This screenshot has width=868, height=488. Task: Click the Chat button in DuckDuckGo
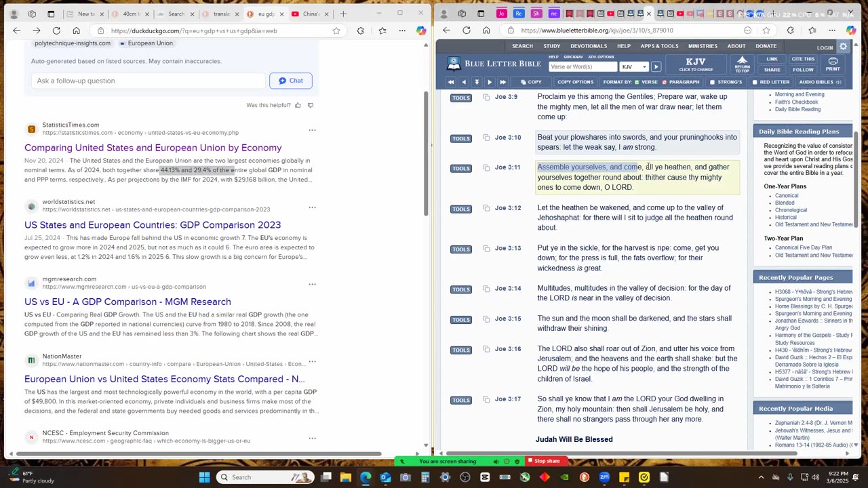[x=290, y=81]
